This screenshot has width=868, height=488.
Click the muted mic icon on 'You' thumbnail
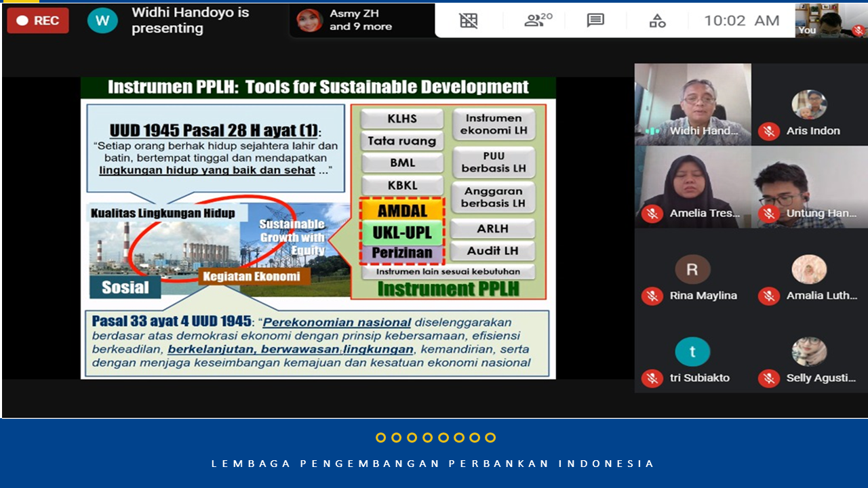point(859,30)
